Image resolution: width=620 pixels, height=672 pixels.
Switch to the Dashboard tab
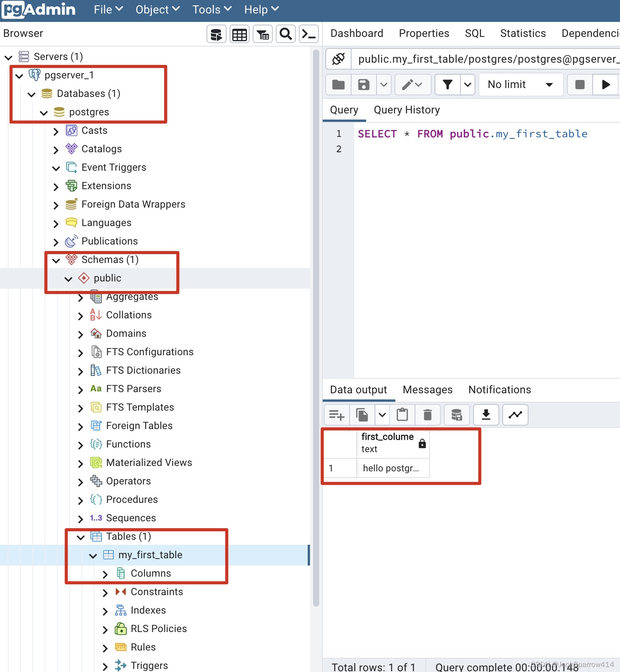pyautogui.click(x=357, y=33)
